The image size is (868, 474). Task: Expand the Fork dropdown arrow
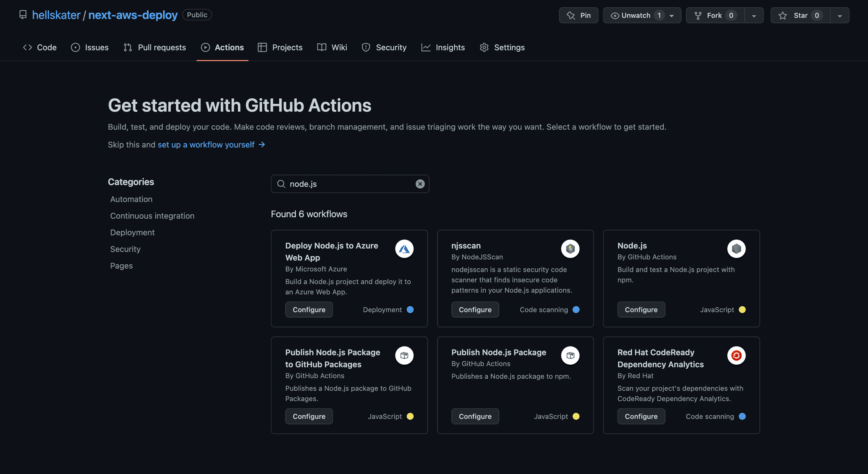754,15
